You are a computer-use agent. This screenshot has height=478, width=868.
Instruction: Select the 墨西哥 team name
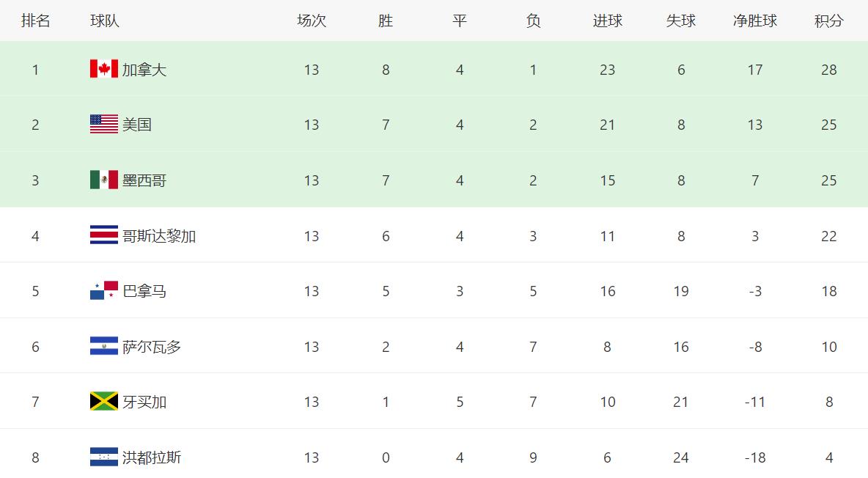pyautogui.click(x=144, y=180)
